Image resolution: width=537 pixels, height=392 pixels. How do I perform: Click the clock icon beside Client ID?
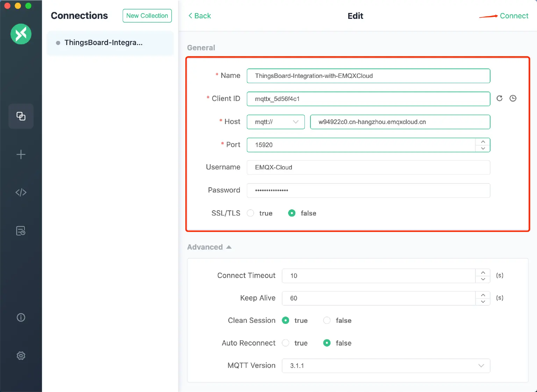click(x=513, y=99)
